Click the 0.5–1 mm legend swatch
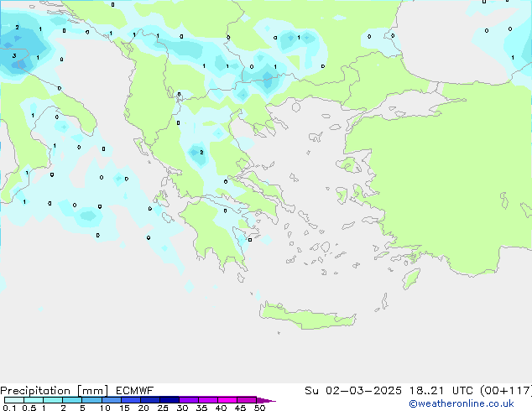The image size is (532, 411). [34, 400]
